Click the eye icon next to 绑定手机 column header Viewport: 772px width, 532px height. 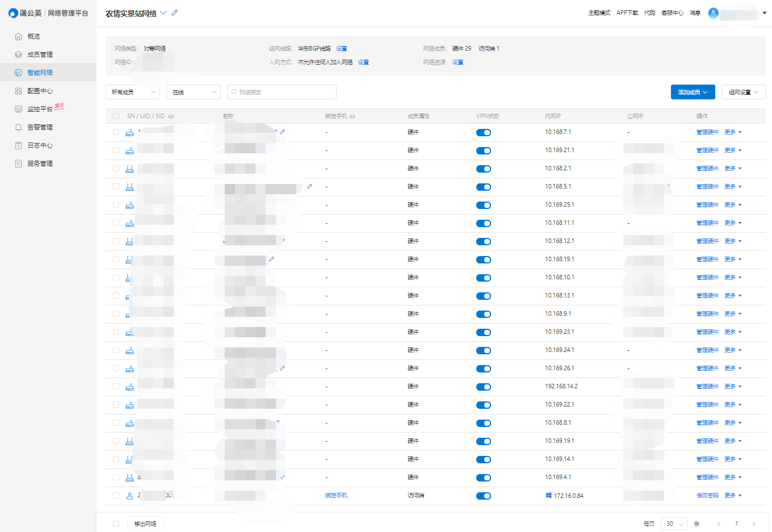click(353, 116)
